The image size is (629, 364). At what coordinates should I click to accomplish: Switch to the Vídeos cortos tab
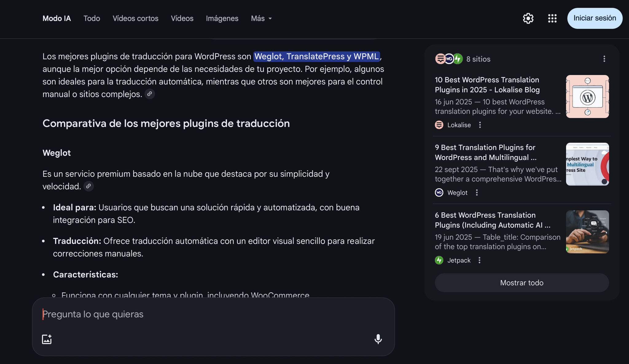point(135,18)
